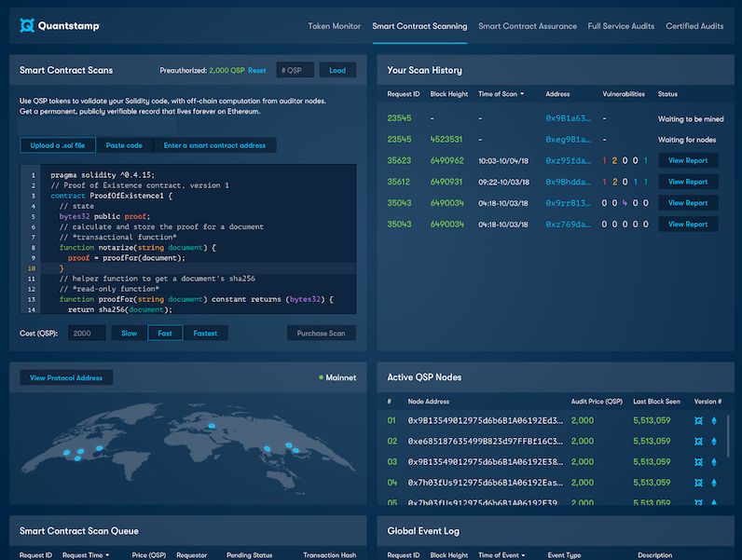Open address 0x9B1a63 link

tap(569, 118)
